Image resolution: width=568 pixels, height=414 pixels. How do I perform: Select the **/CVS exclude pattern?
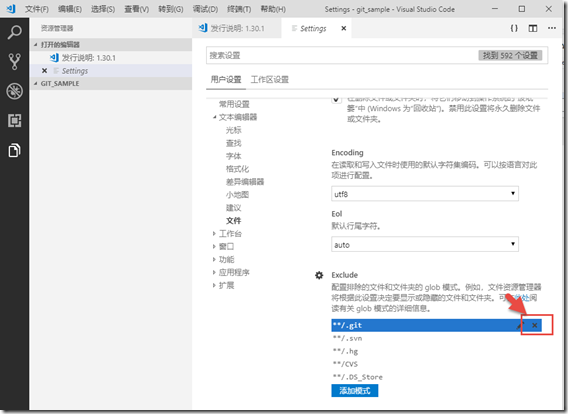click(437, 364)
